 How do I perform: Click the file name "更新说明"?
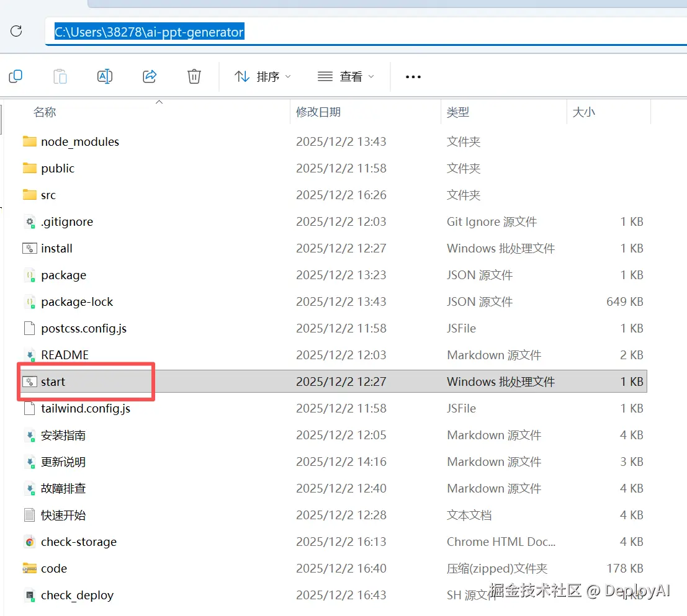point(63,462)
